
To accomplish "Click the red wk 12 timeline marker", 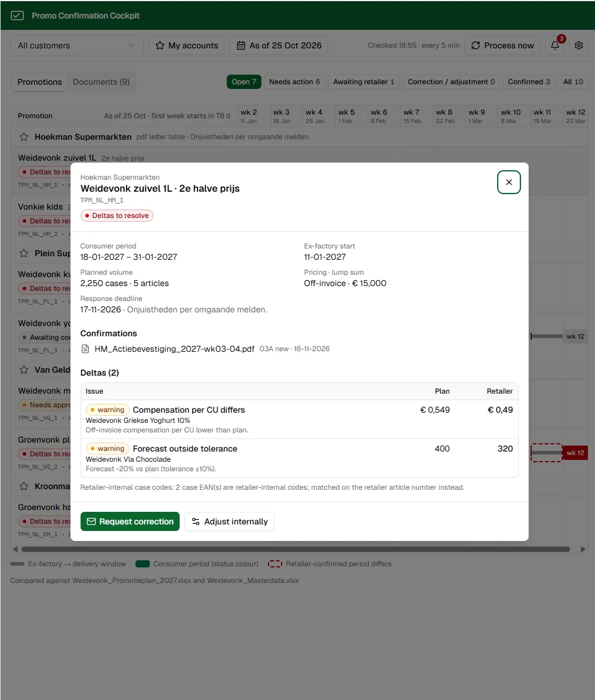I will (x=575, y=453).
